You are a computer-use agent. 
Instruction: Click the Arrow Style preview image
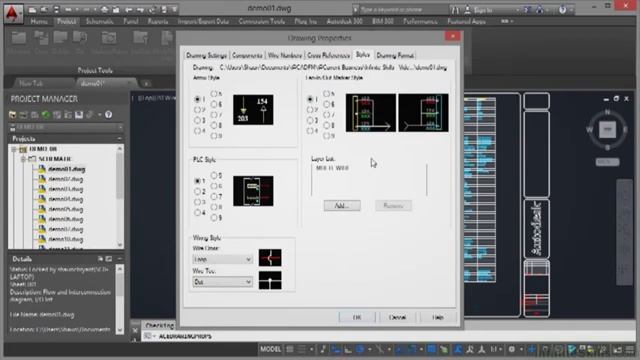[253, 110]
